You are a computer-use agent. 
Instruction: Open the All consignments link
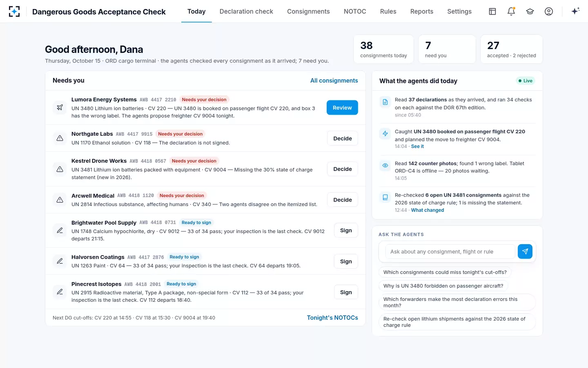click(334, 81)
